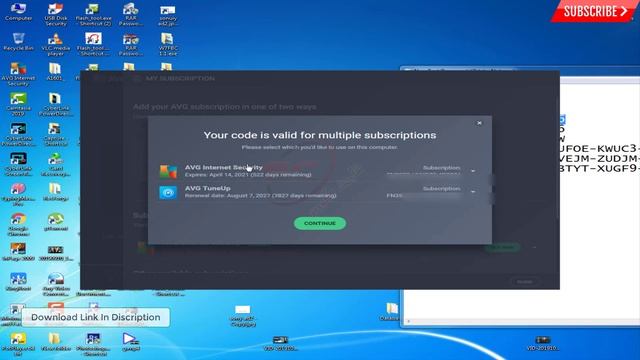Click the blue AVG TuneUp logo
This screenshot has height=360, width=640.
click(x=168, y=192)
